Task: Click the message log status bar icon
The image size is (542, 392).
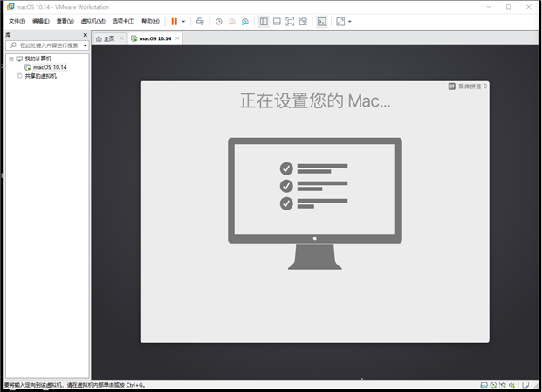Action: point(525,385)
